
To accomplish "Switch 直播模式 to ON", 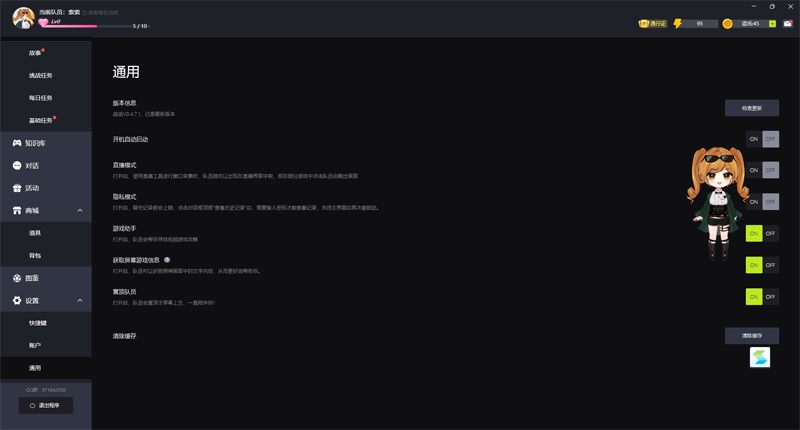I will pos(754,170).
